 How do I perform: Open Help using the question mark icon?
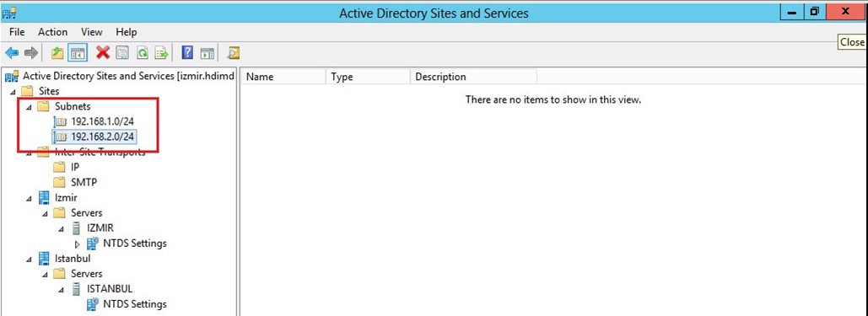187,53
